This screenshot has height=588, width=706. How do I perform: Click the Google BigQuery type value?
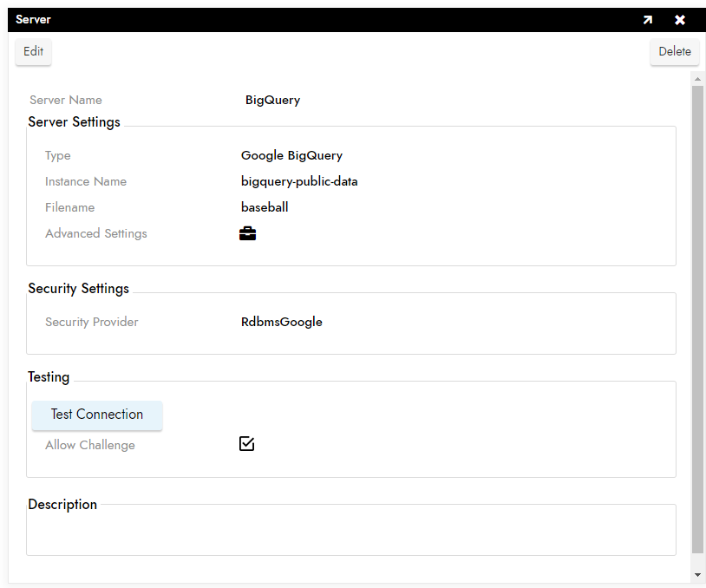click(291, 155)
